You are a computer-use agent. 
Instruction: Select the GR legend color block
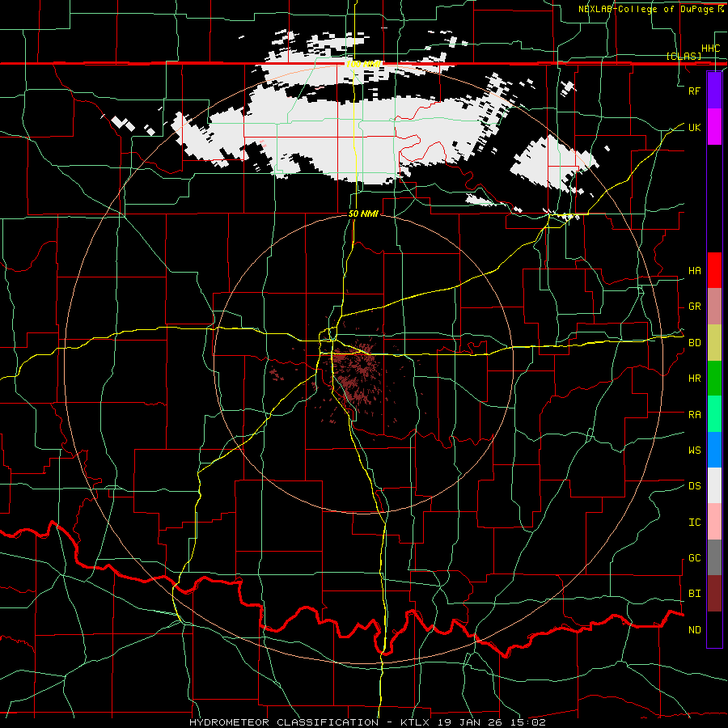pos(714,306)
